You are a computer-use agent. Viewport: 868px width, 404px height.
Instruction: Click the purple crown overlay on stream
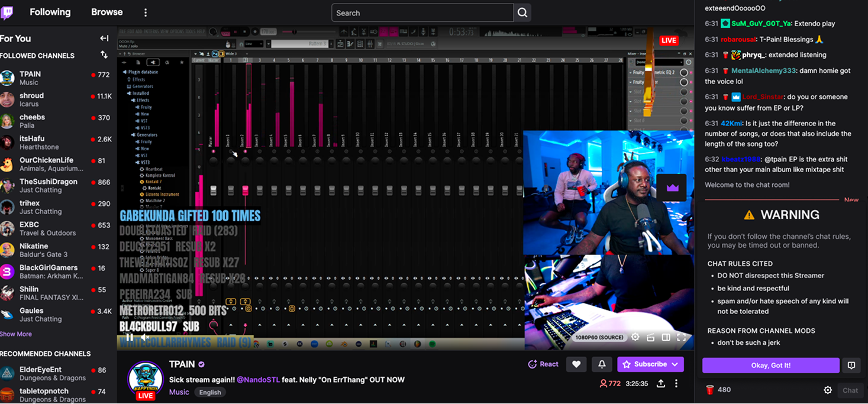pos(672,188)
